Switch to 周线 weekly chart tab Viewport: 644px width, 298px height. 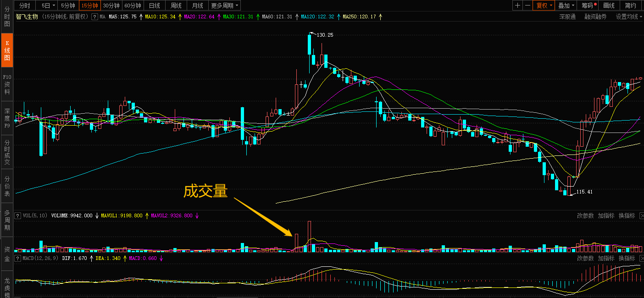point(176,6)
